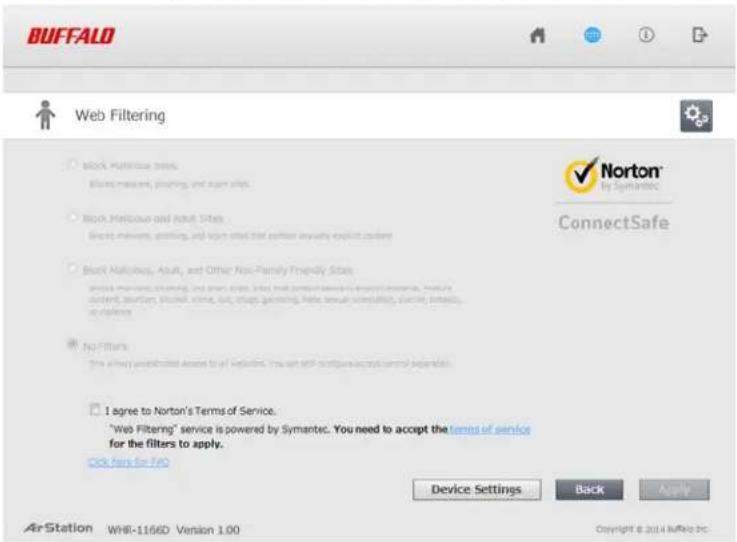Open the Click here for FAQ link

(129, 462)
